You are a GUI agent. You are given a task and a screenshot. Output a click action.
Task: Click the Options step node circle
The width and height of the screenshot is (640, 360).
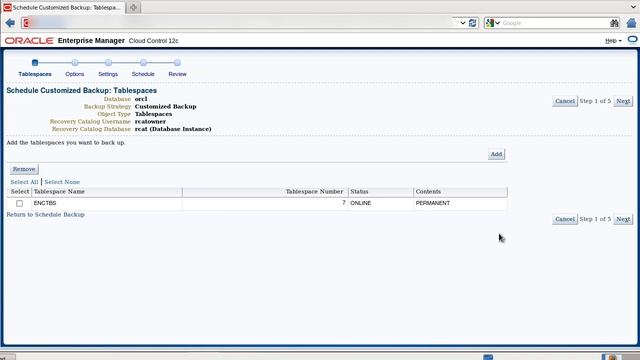[75, 63]
